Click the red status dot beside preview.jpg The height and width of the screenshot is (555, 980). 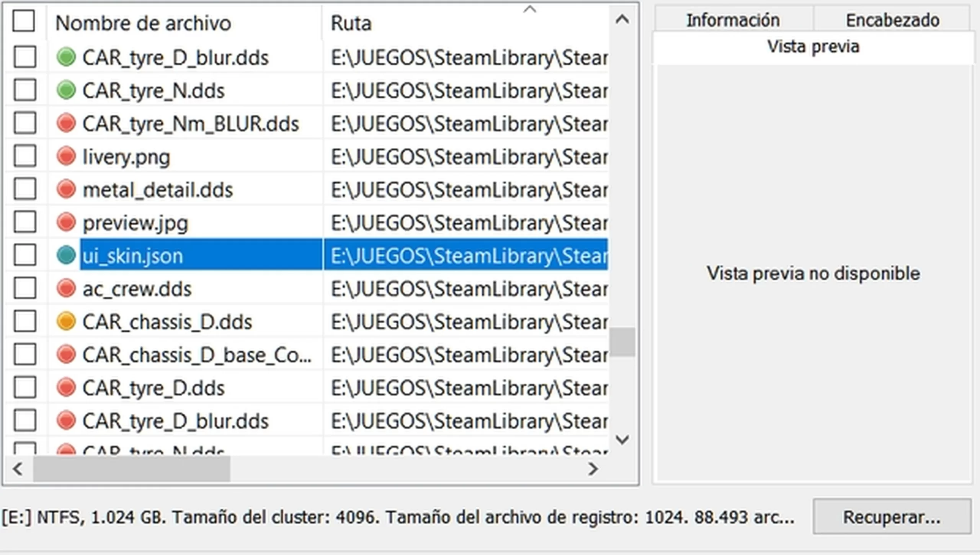[x=66, y=222]
